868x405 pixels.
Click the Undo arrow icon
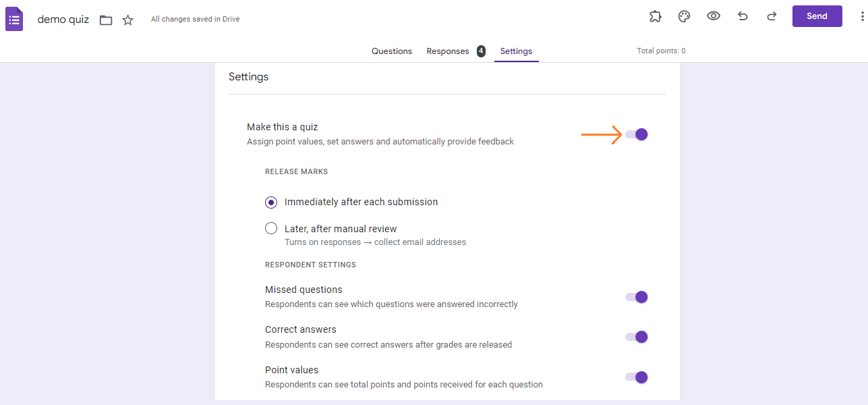pyautogui.click(x=743, y=16)
